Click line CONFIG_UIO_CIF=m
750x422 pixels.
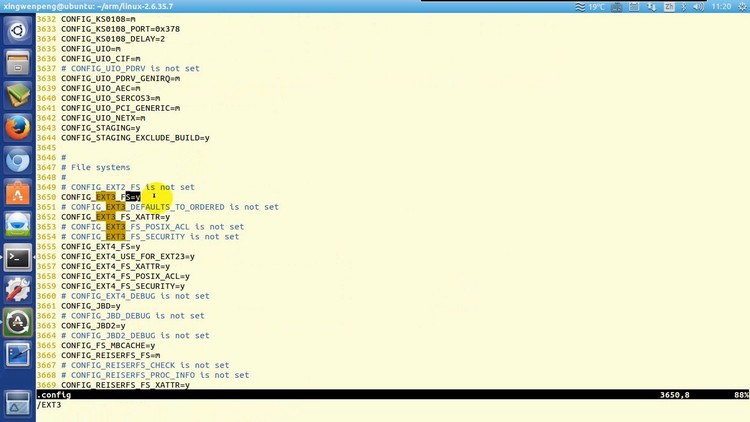[100, 59]
